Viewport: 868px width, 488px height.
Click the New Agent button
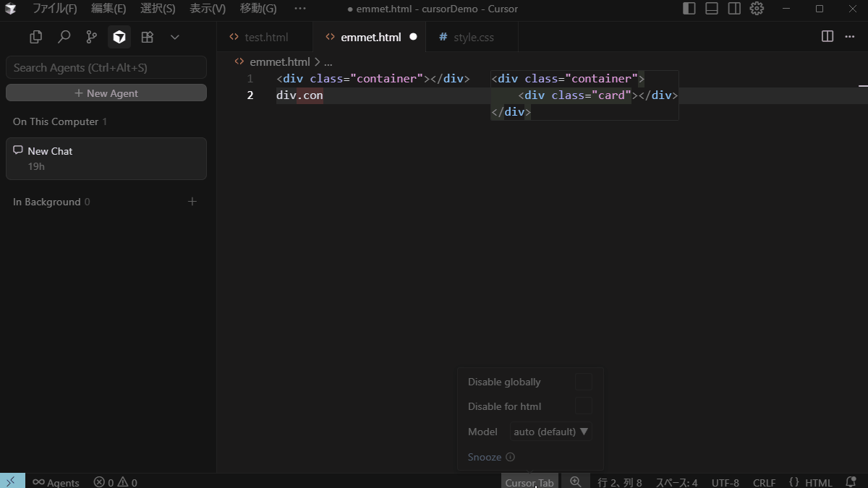point(106,93)
